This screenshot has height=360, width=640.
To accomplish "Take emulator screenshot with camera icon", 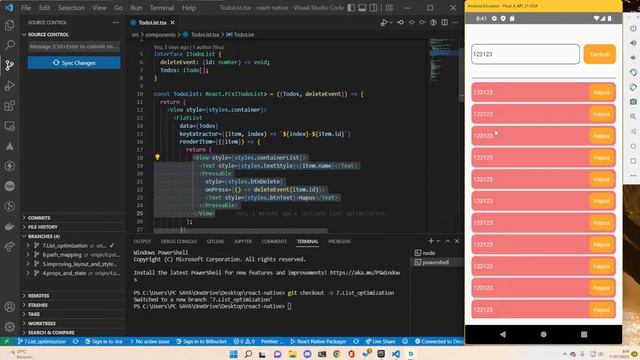I will (x=633, y=102).
